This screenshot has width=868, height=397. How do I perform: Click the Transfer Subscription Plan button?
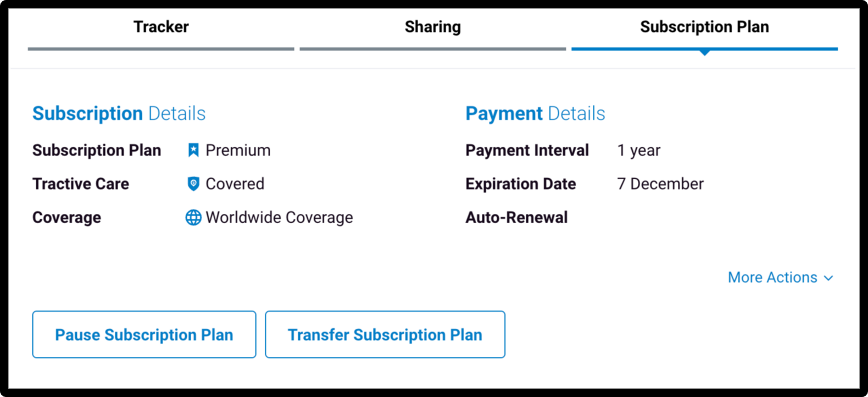pos(385,334)
